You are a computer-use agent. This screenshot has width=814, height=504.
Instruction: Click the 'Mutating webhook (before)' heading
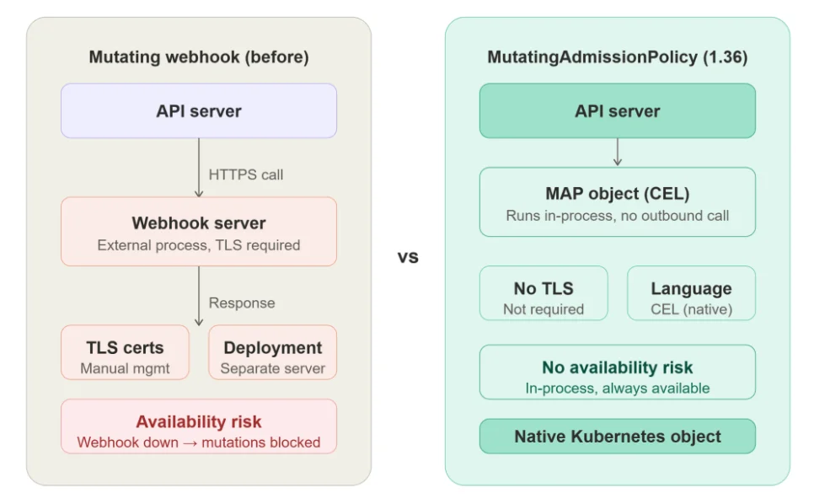199,56
